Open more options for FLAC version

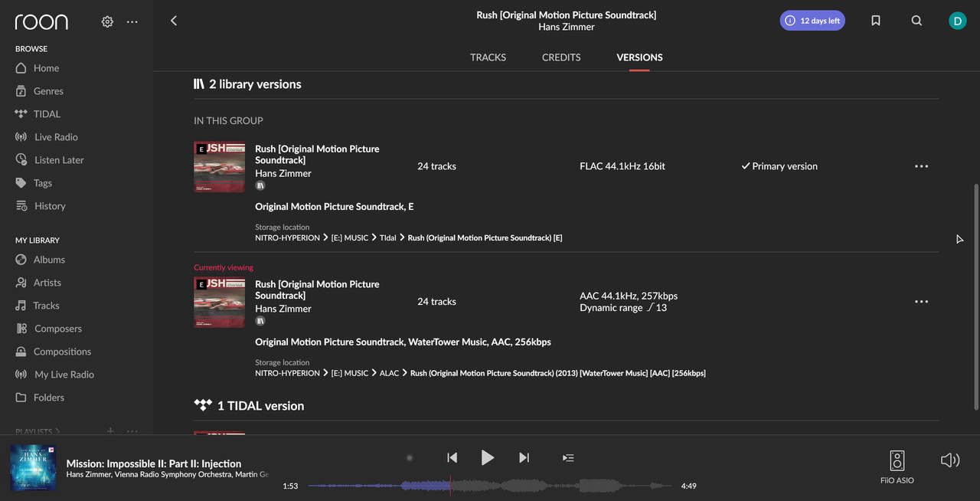click(x=921, y=166)
